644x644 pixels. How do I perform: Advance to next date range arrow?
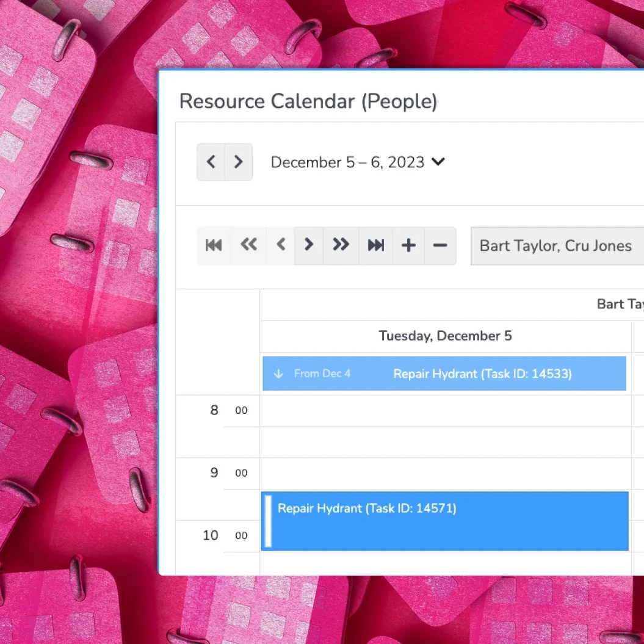[239, 162]
